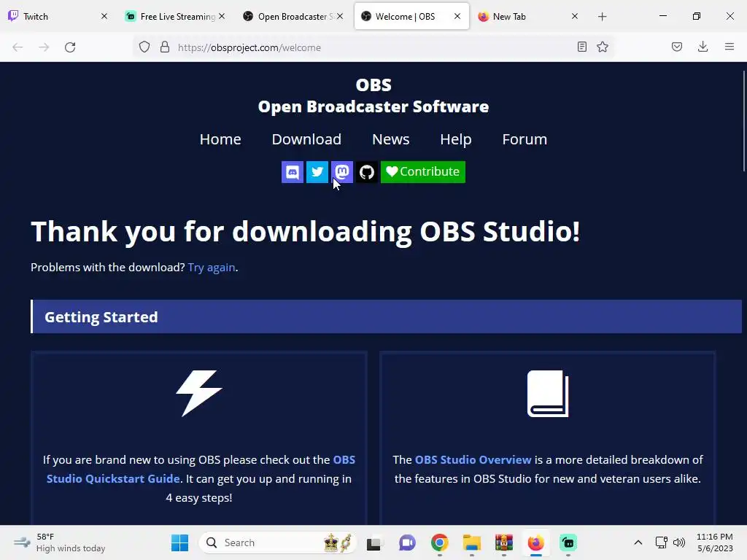Open the OBS Mastodon icon link
The height and width of the screenshot is (560, 747).
pyautogui.click(x=342, y=172)
